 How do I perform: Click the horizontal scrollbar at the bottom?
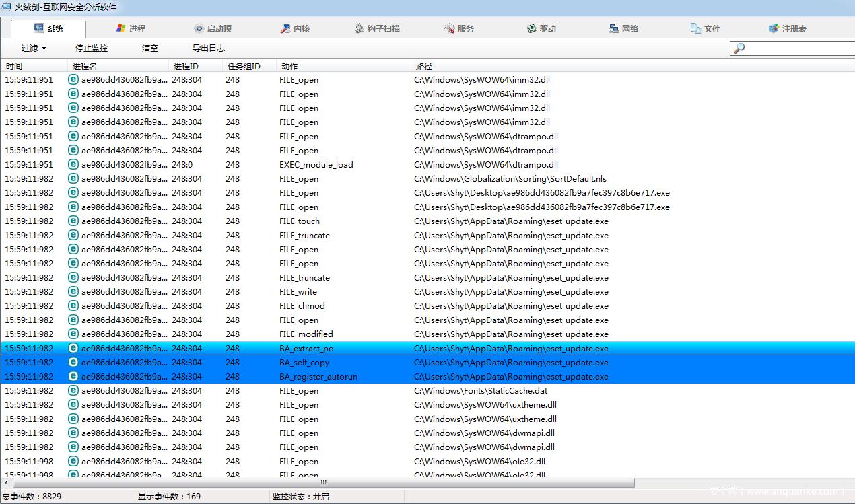[323, 482]
